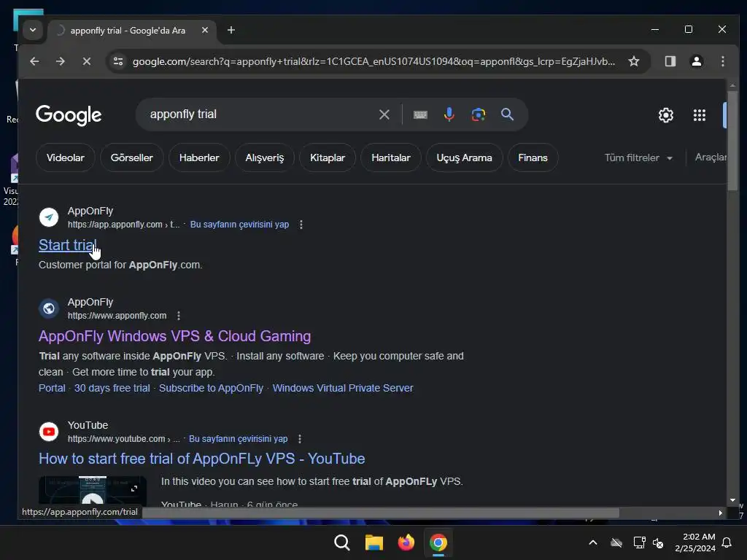
Task: Submit search with magnifier icon
Action: tap(508, 114)
